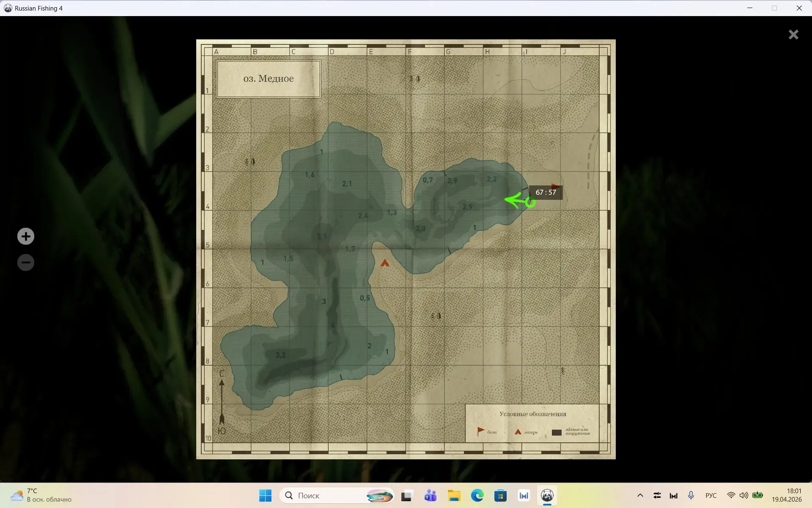Open clock and date 18:01 panel
The image size is (812, 508).
click(787, 495)
